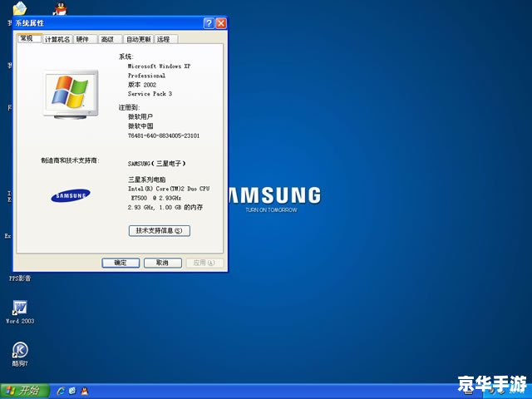The image size is (532, 399).
Task: Click the QQ icon in Quick Launch
Action: pyautogui.click(x=85, y=391)
